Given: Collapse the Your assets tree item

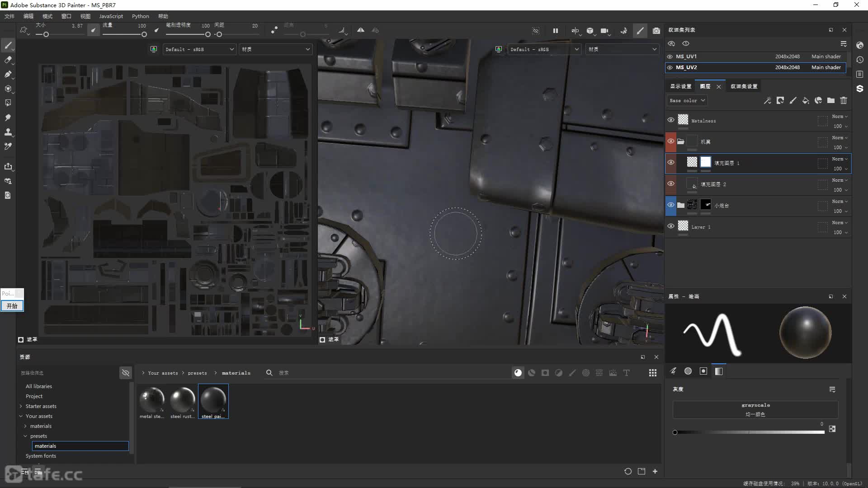Looking at the screenshot, I should (x=21, y=416).
